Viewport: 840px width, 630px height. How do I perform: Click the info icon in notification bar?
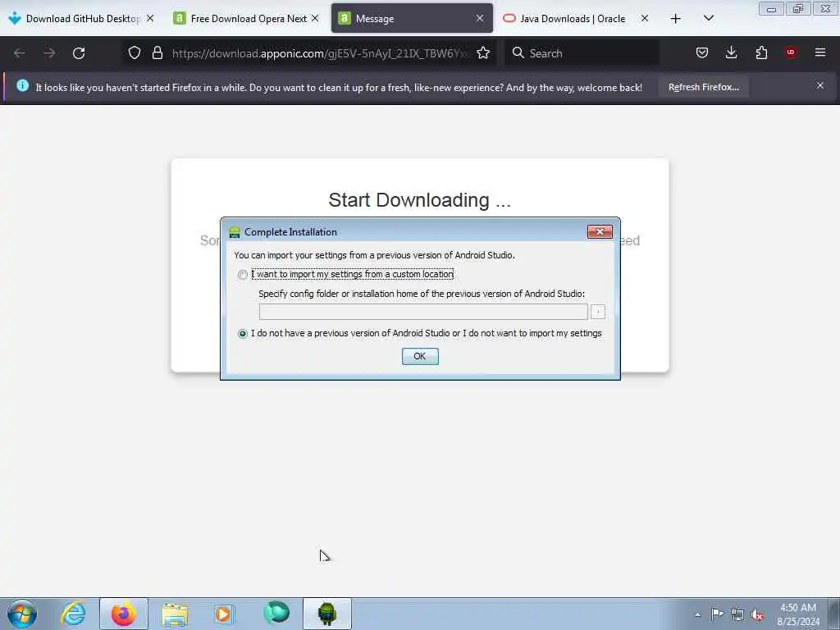point(22,85)
